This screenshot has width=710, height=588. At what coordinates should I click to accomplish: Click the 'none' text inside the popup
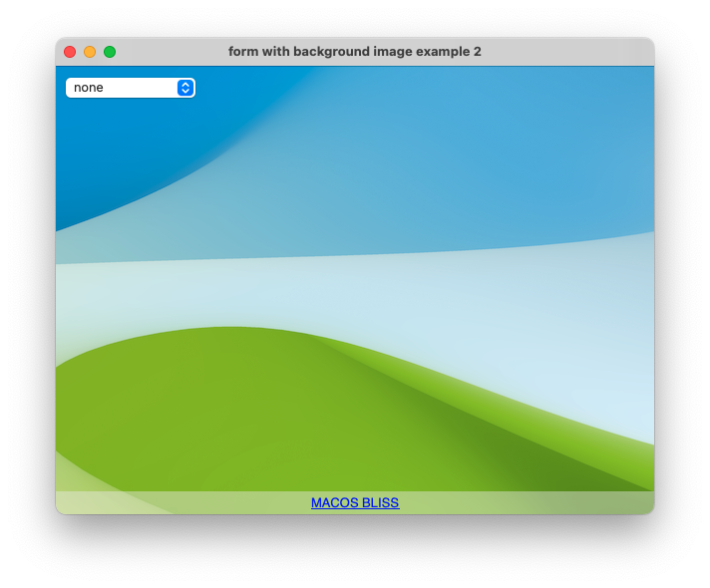tap(89, 88)
